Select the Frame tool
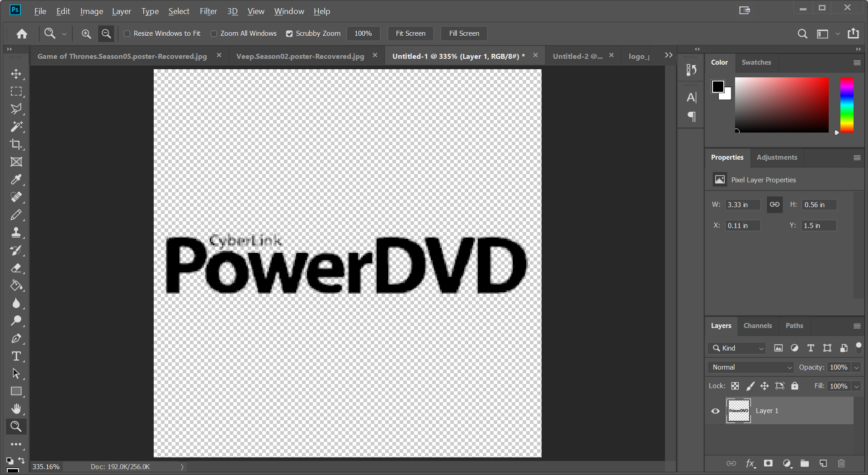This screenshot has width=868, height=475. 16,162
